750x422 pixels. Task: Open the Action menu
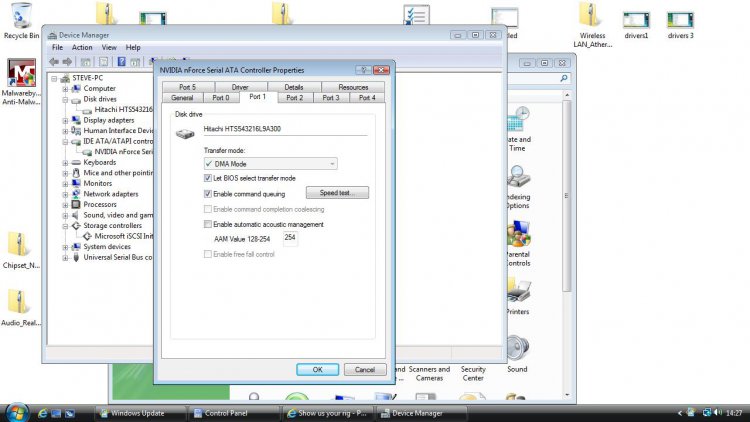point(82,47)
